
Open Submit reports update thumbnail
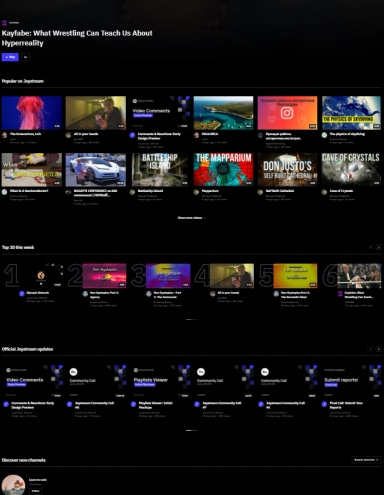coord(352,381)
